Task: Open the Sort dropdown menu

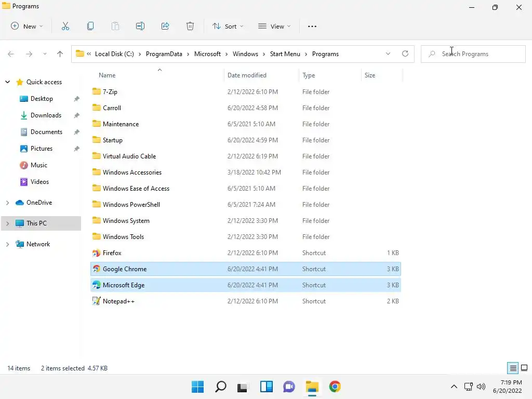Action: [228, 26]
